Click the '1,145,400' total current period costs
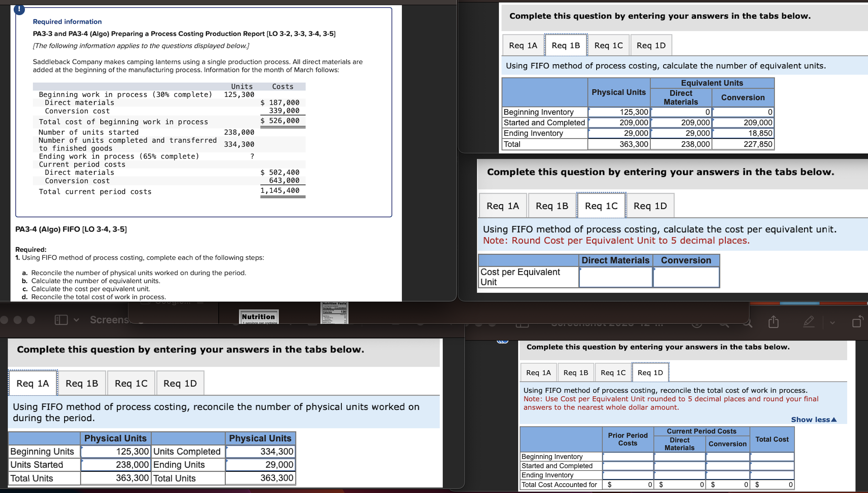 point(280,190)
